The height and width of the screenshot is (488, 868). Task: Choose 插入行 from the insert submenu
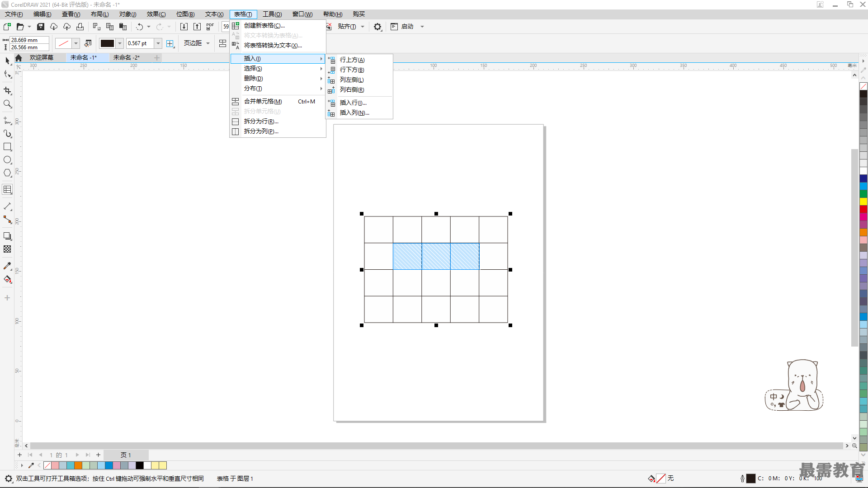click(x=359, y=103)
